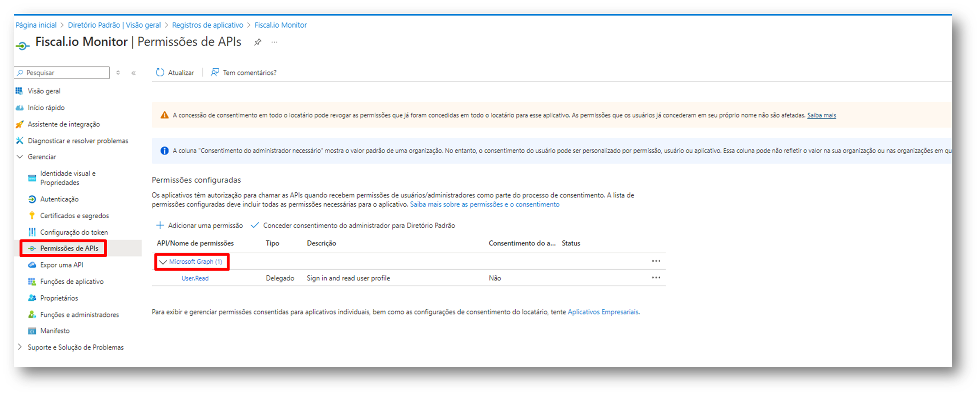This screenshot has height=395, width=980.
Task: Click the Funções de aplicativo icon
Action: pyautogui.click(x=32, y=282)
